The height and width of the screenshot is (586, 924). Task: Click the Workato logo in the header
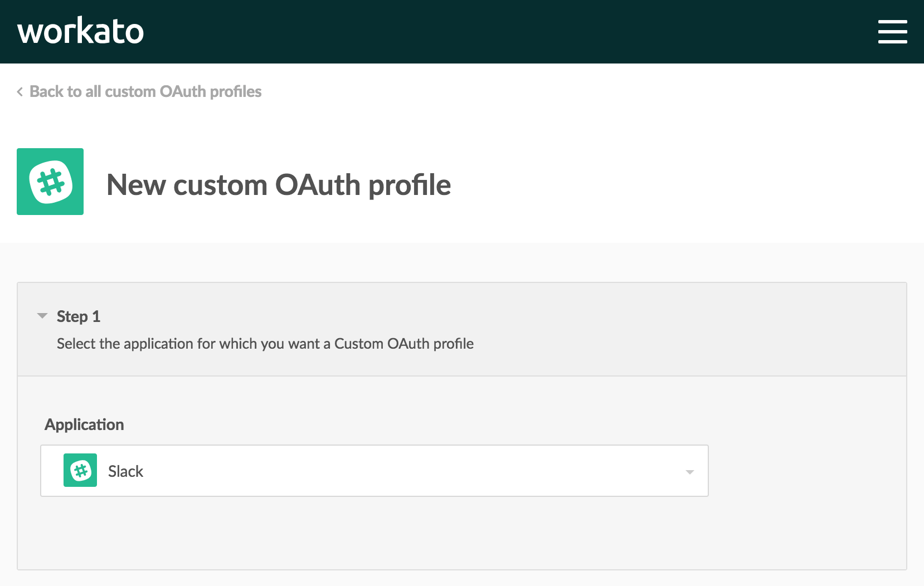tap(80, 31)
